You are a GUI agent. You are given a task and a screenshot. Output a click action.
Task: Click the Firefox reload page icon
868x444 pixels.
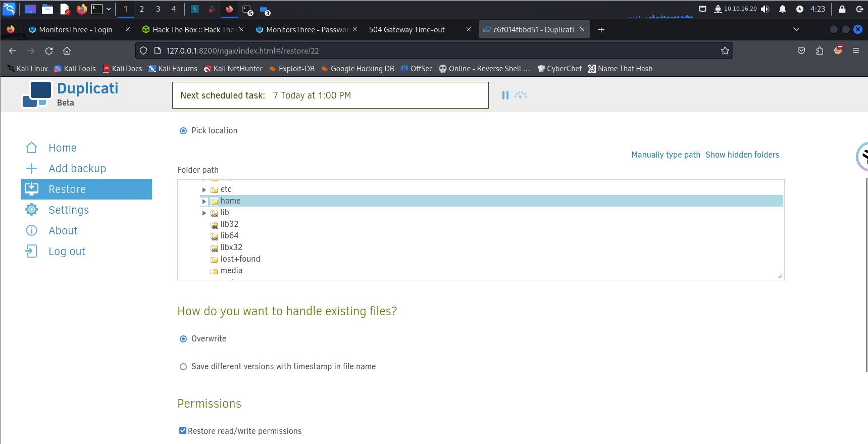pyautogui.click(x=49, y=51)
